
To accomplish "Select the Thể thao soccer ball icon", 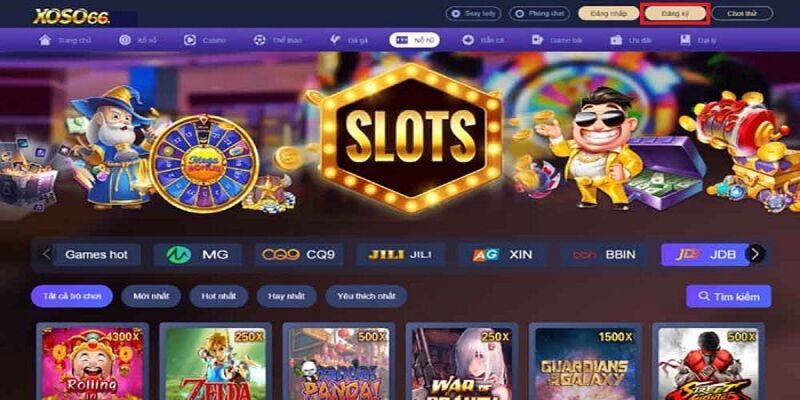I will tap(260, 40).
